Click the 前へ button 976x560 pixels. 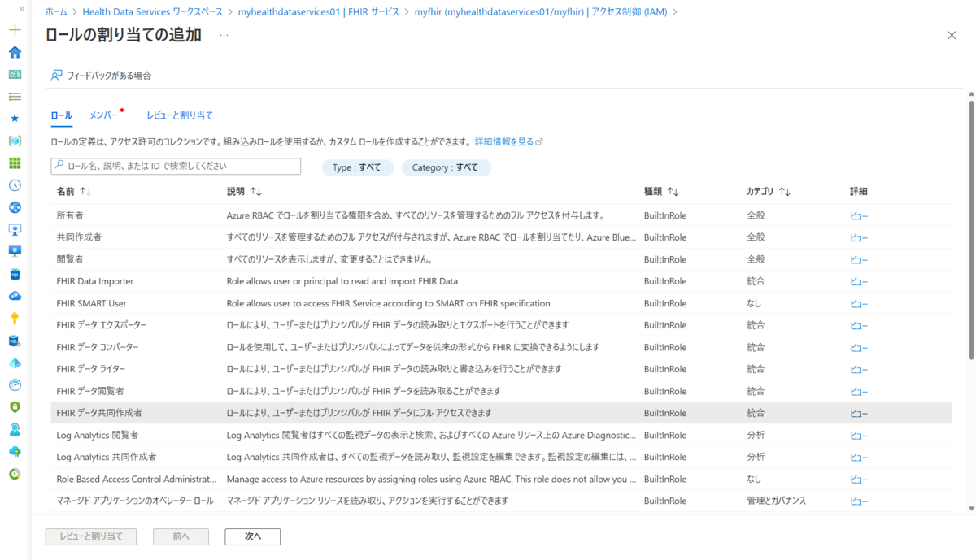[181, 536]
